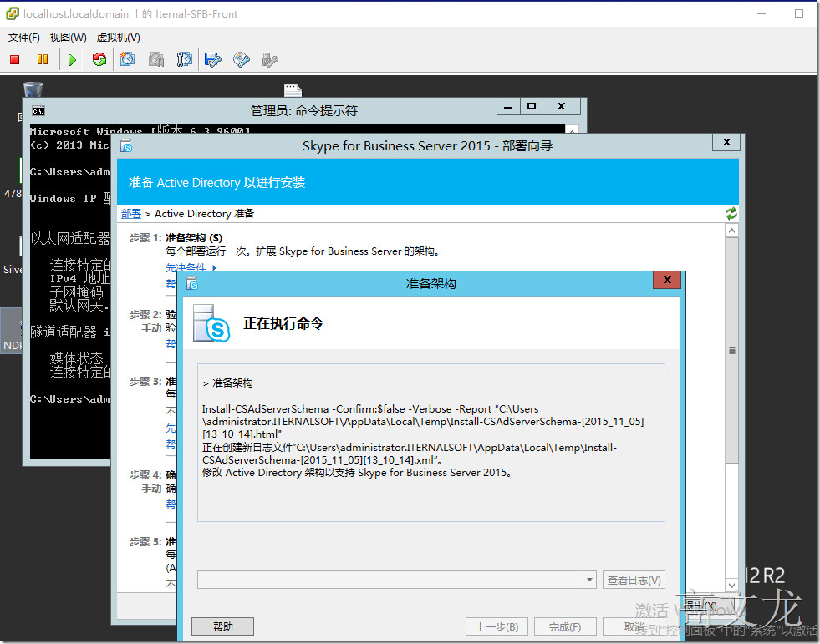Click the green refresh icon in the deployment wizard
The width and height of the screenshot is (820, 644).
click(x=731, y=213)
